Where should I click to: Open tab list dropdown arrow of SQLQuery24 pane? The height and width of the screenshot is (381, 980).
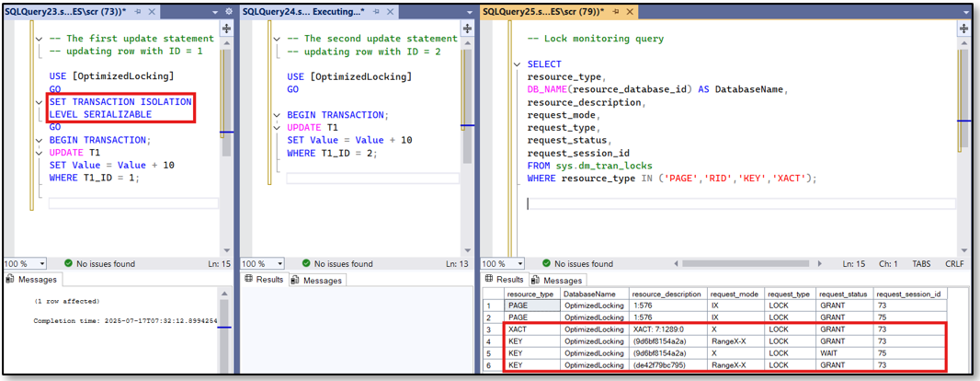pyautogui.click(x=469, y=12)
